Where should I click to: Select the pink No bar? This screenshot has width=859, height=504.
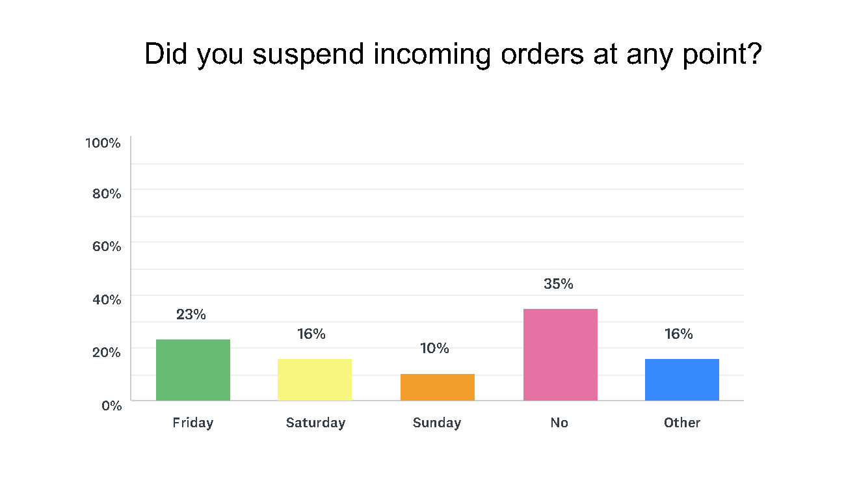tap(560, 354)
